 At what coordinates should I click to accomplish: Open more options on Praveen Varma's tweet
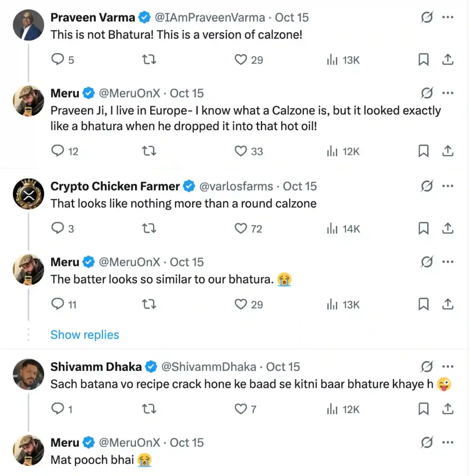(x=447, y=18)
